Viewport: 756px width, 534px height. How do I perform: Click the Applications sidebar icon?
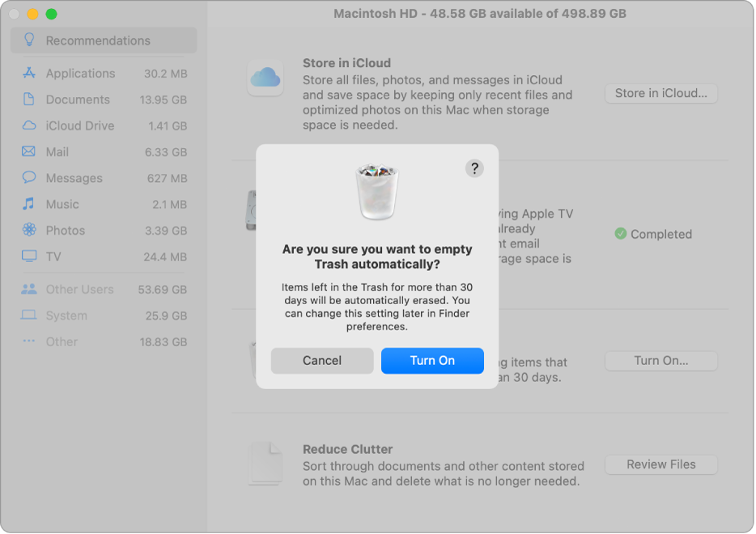point(29,73)
